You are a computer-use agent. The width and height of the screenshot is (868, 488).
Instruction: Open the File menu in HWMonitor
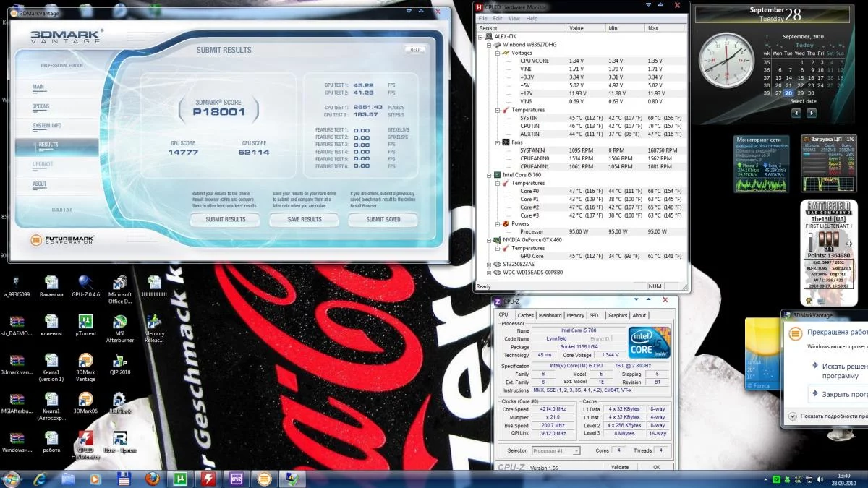tap(482, 18)
